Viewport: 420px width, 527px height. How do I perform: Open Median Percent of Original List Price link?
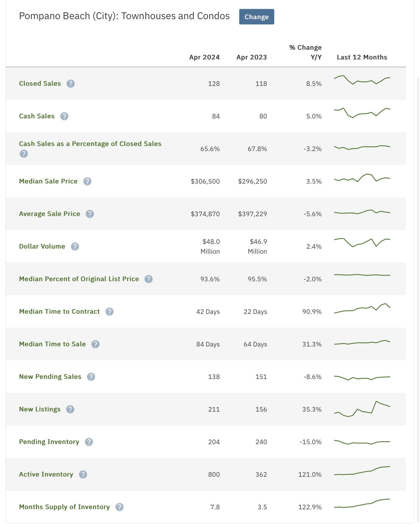coord(79,279)
